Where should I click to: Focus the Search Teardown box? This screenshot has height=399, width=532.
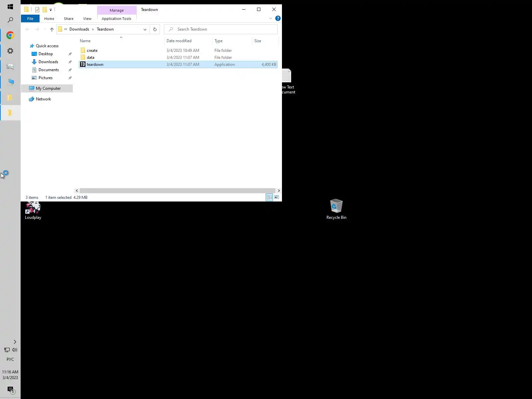click(x=221, y=29)
